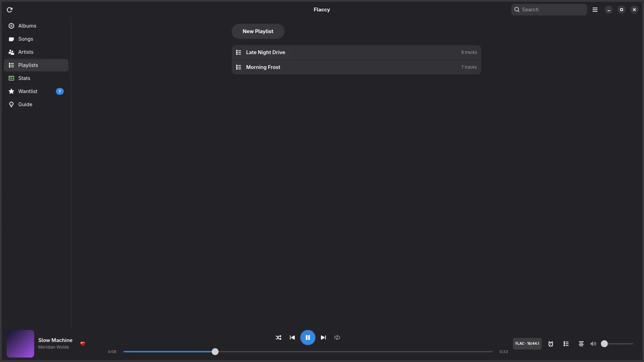644x362 pixels.
Task: Click the playback progress slider handle
Action: (x=215, y=352)
